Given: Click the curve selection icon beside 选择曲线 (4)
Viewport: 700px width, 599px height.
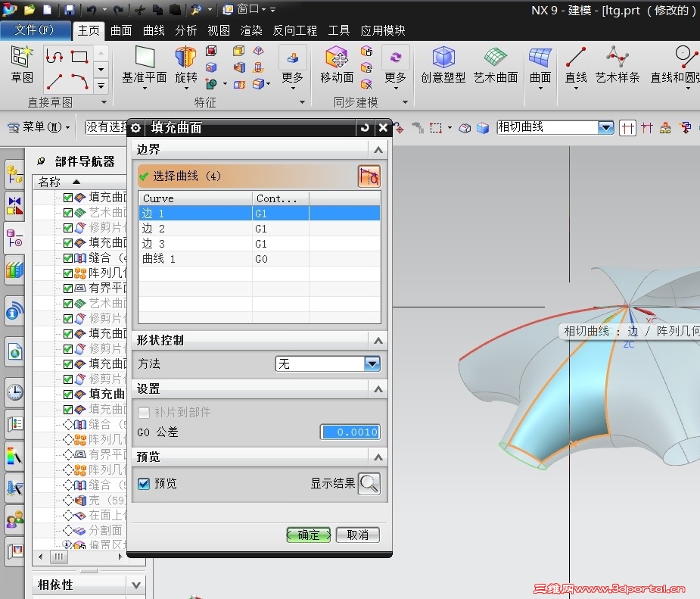Looking at the screenshot, I should click(x=369, y=176).
